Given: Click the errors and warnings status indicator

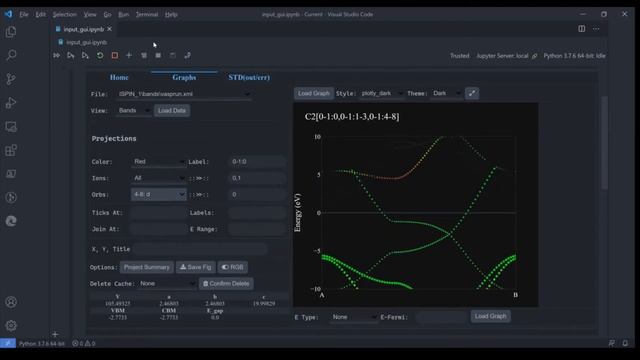Looking at the screenshot, I should (84, 343).
